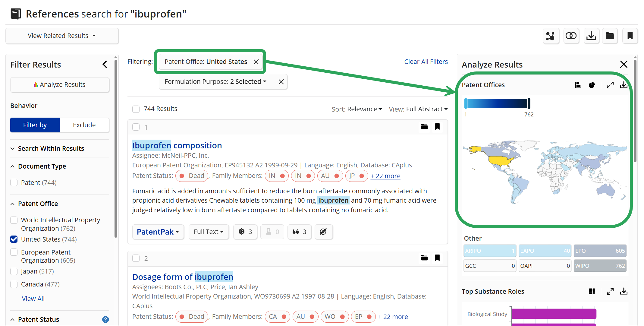
Task: Select the Exclude behavior tab
Action: point(84,125)
